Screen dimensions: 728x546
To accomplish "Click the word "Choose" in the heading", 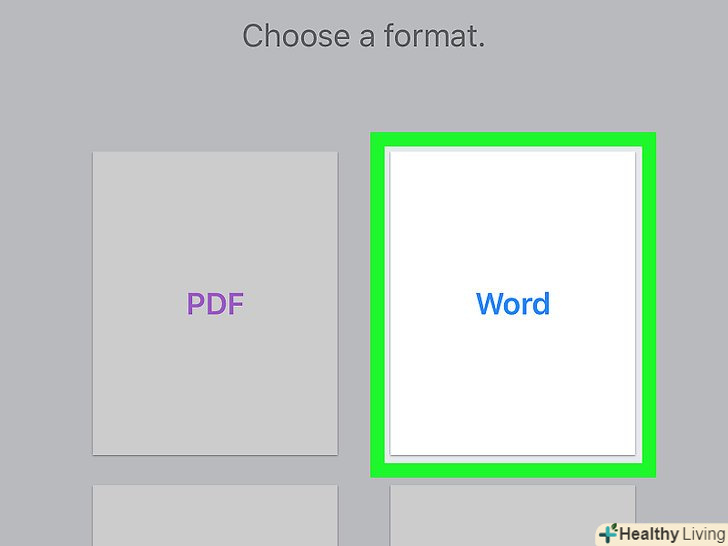I will 287,37.
